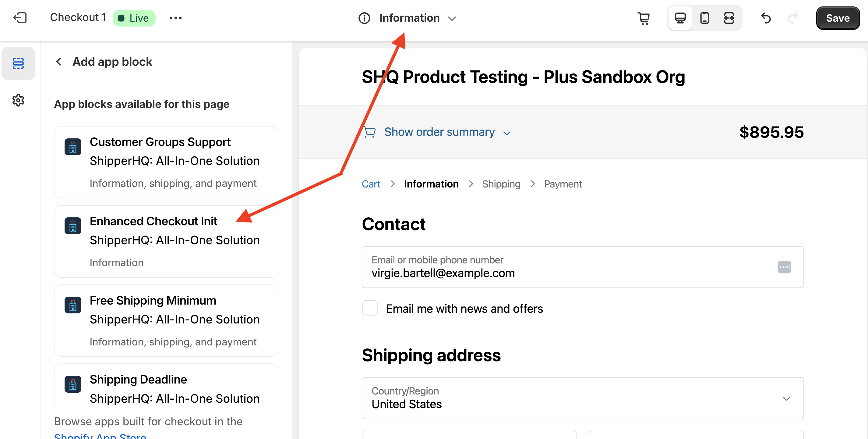Go to Shipping breadcrumb step
Image resolution: width=868 pixels, height=439 pixels.
click(x=501, y=184)
